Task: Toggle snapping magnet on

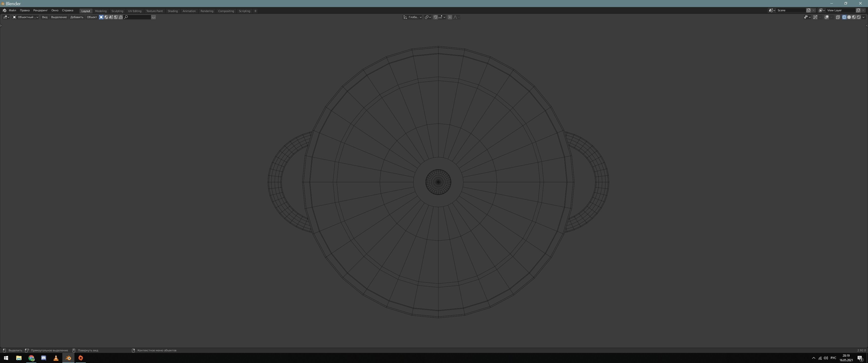Action: tap(435, 17)
